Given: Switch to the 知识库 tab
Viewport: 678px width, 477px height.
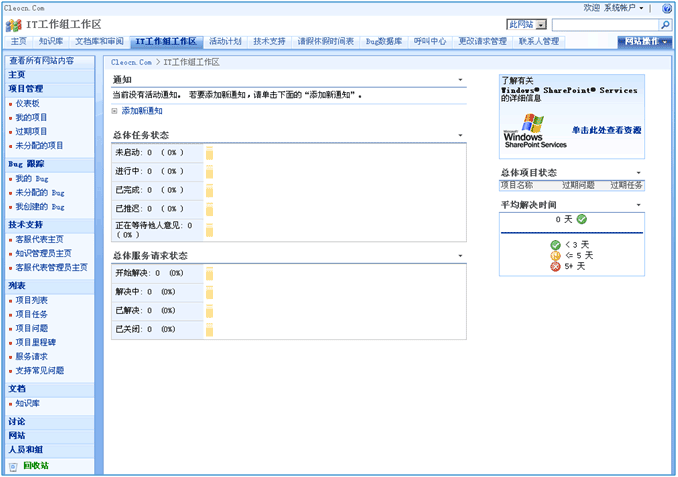Looking at the screenshot, I should pyautogui.click(x=51, y=42).
